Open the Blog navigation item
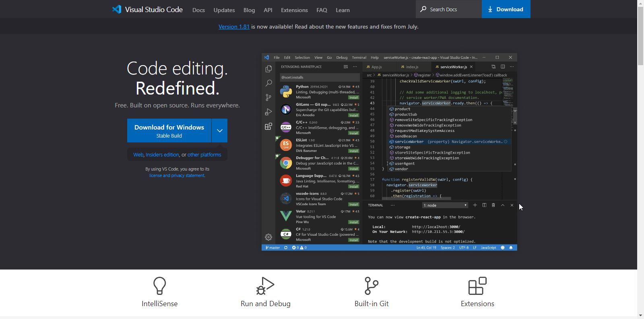Screen dimensions: 644x319 pyautogui.click(x=249, y=10)
